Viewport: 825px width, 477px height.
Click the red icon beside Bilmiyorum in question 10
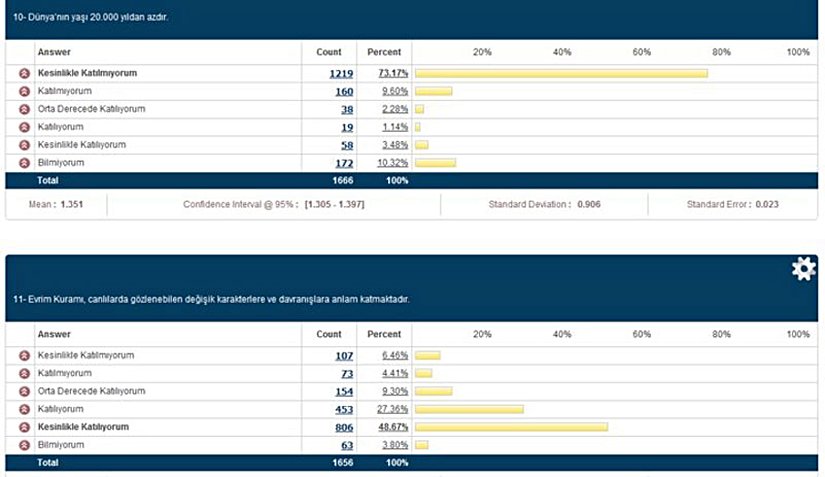click(x=23, y=162)
